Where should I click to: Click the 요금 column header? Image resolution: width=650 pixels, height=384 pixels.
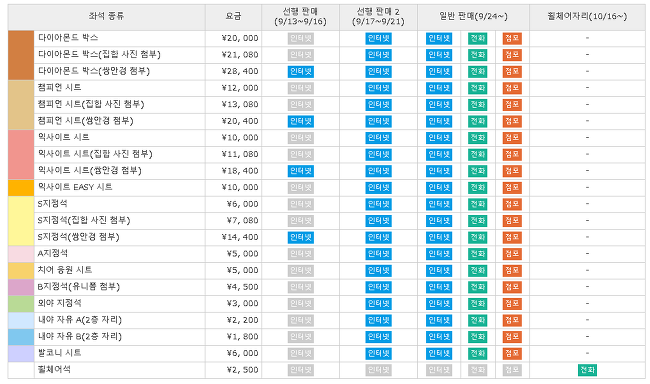233,16
